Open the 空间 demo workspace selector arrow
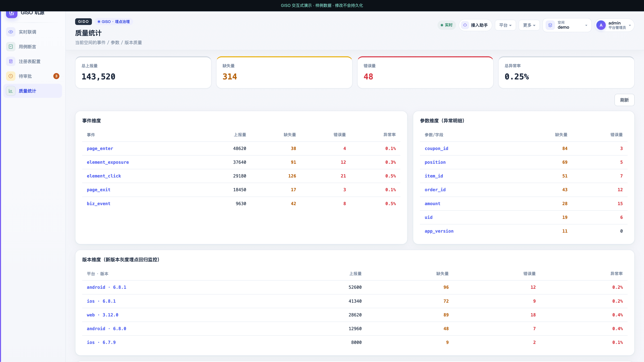This screenshot has width=644, height=362. pos(586,25)
